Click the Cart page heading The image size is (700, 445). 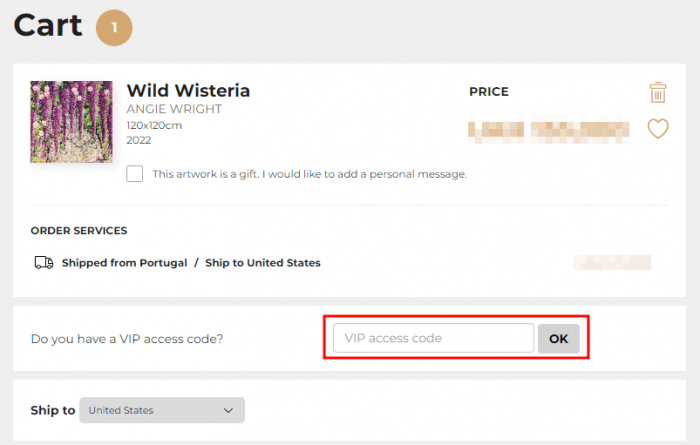click(x=48, y=26)
